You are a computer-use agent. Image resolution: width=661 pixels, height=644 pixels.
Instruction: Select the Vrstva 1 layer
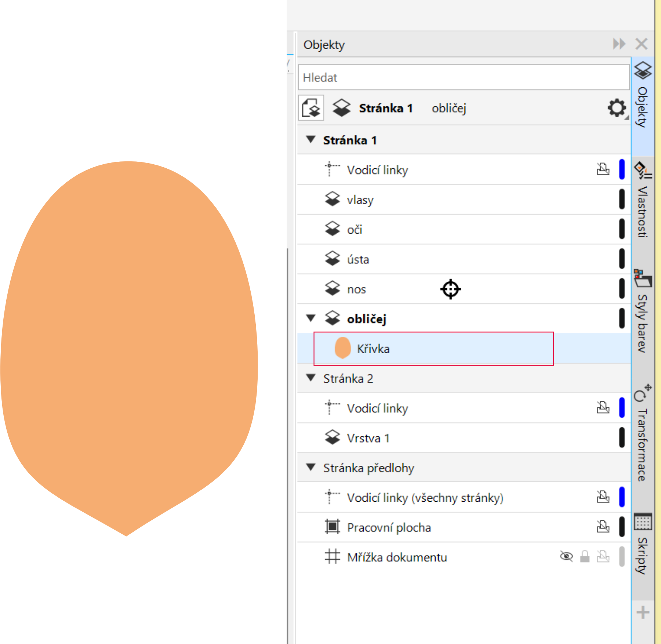[368, 438]
